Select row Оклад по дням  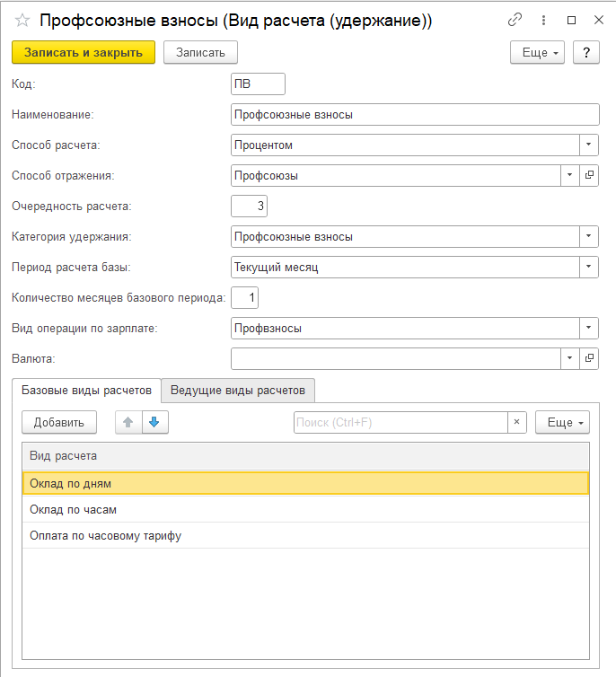point(305,483)
